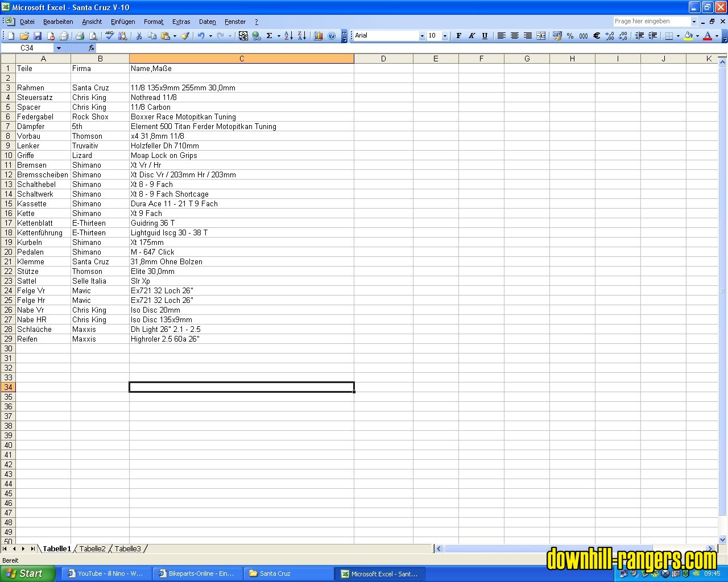Open the font size dropdown

tap(445, 36)
